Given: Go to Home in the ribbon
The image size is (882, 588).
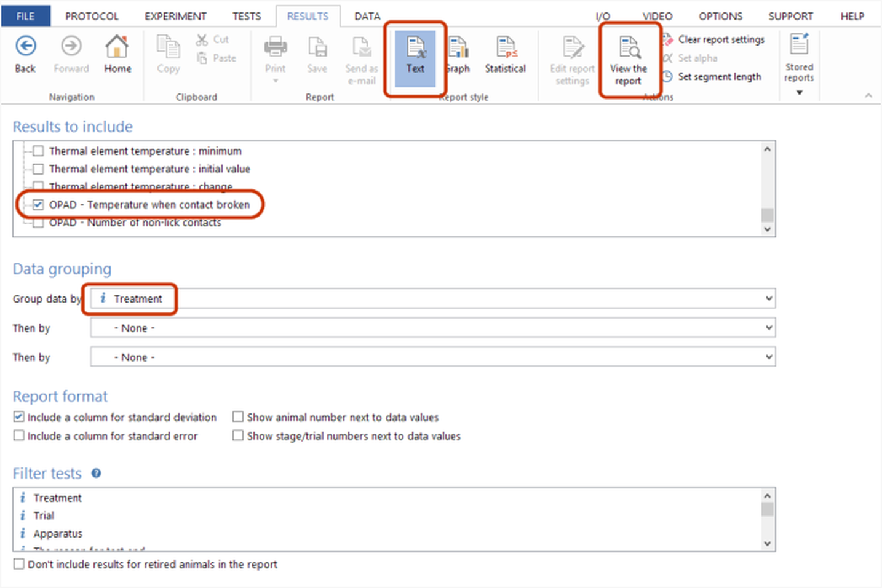Looking at the screenshot, I should (117, 54).
